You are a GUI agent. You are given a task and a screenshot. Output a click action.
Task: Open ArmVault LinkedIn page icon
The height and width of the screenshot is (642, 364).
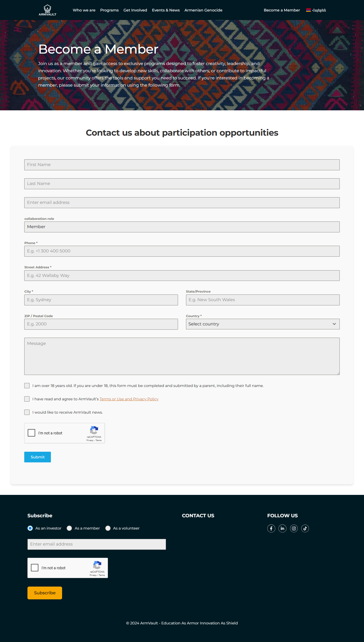point(282,528)
